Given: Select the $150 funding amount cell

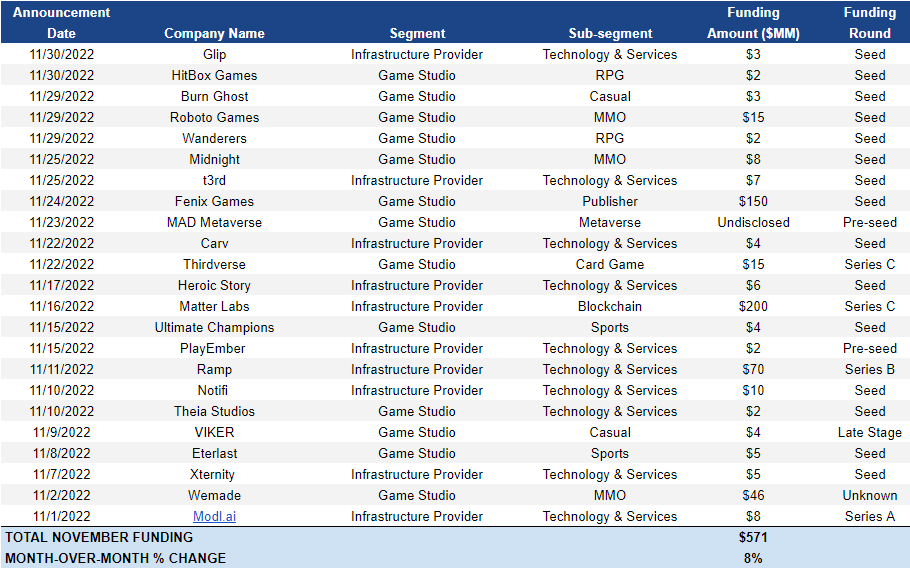Looking at the screenshot, I should [x=753, y=201].
